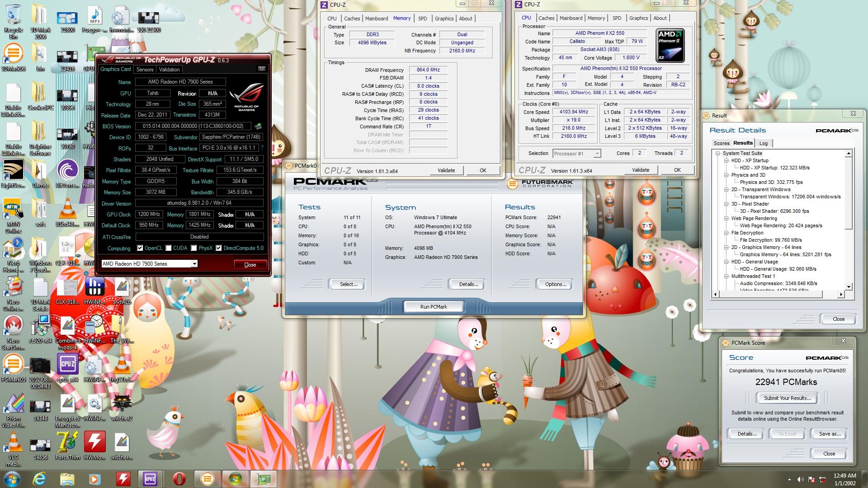Click the Details... button under System
Viewport: 868px width, 488px height.
468,284
